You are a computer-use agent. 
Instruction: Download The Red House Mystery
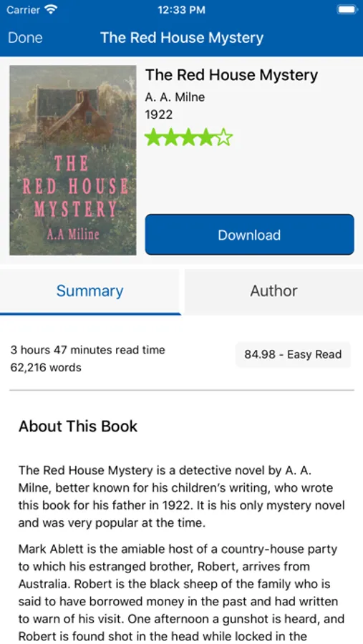pyautogui.click(x=249, y=235)
